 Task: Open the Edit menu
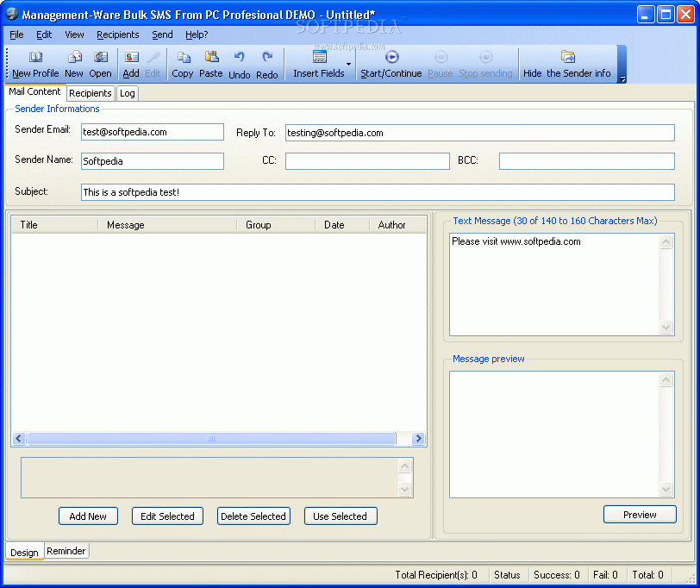44,34
